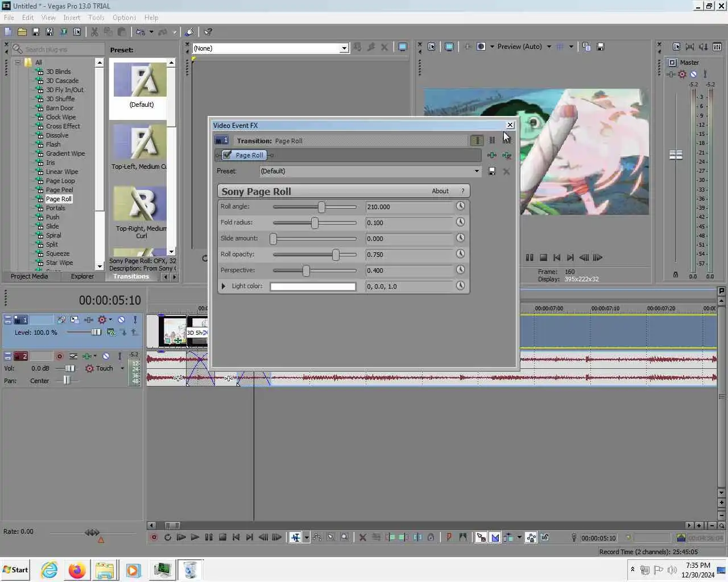Image resolution: width=728 pixels, height=582 pixels.
Task: Animate the Roll angle parameter clock icon
Action: pos(461,206)
